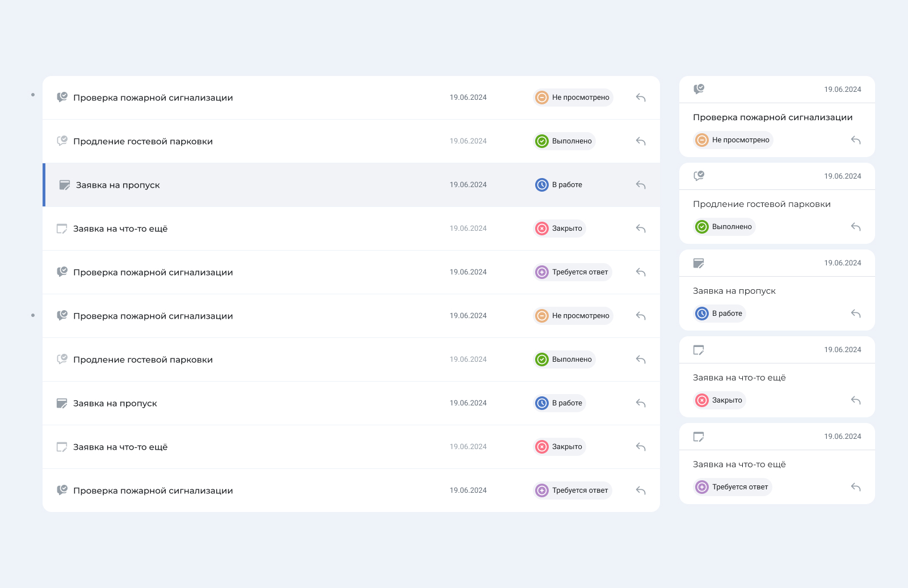Open first Проверка пожарной сигнализации list item
The image size is (908, 588).
pos(153,98)
